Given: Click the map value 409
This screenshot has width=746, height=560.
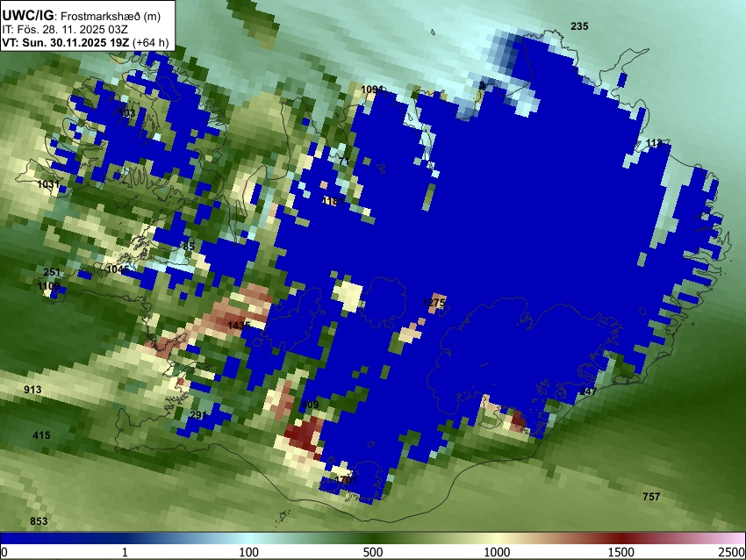Looking at the screenshot, I should pyautogui.click(x=310, y=405).
